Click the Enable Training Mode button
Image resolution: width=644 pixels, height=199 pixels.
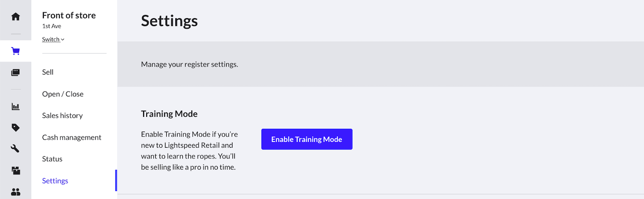point(307,139)
